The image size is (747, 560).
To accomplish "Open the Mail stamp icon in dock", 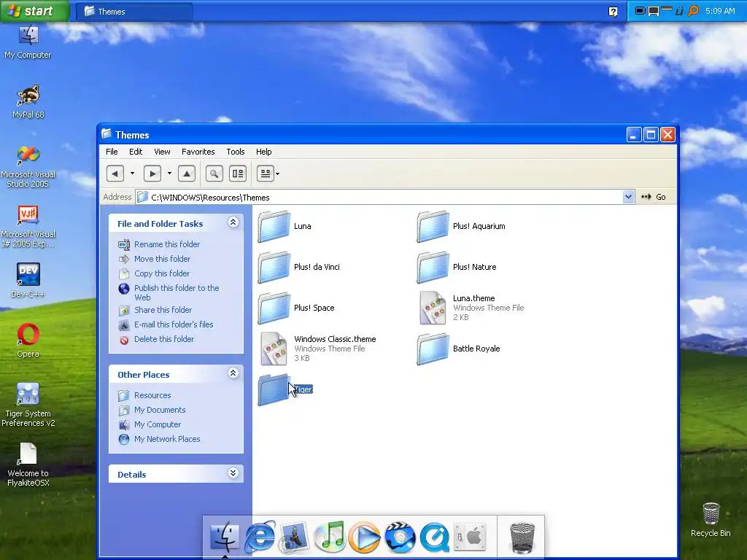I will pyautogui.click(x=295, y=537).
